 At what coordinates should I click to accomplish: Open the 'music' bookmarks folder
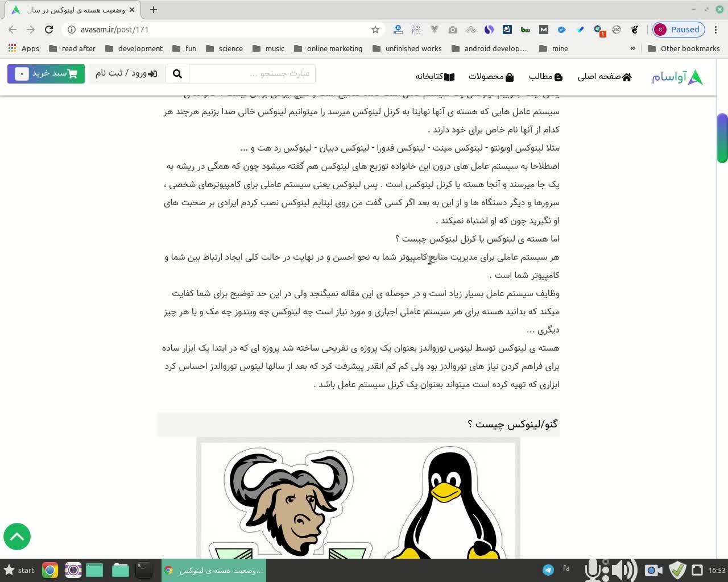pyautogui.click(x=268, y=48)
